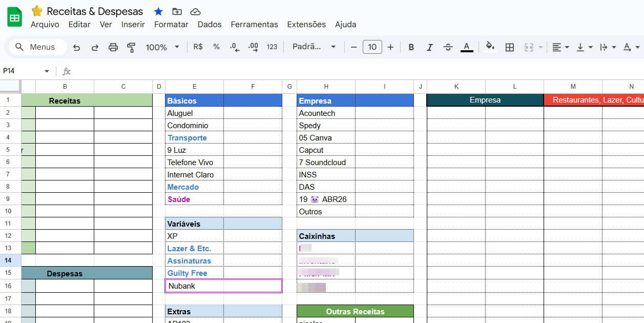644x323 pixels.
Task: Open the Google Sheets home icon
Action: pyautogui.click(x=14, y=17)
